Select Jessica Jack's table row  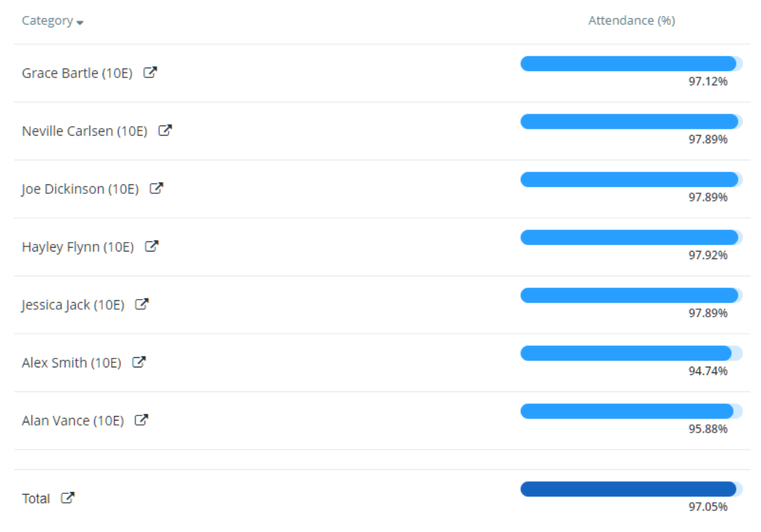click(x=380, y=303)
